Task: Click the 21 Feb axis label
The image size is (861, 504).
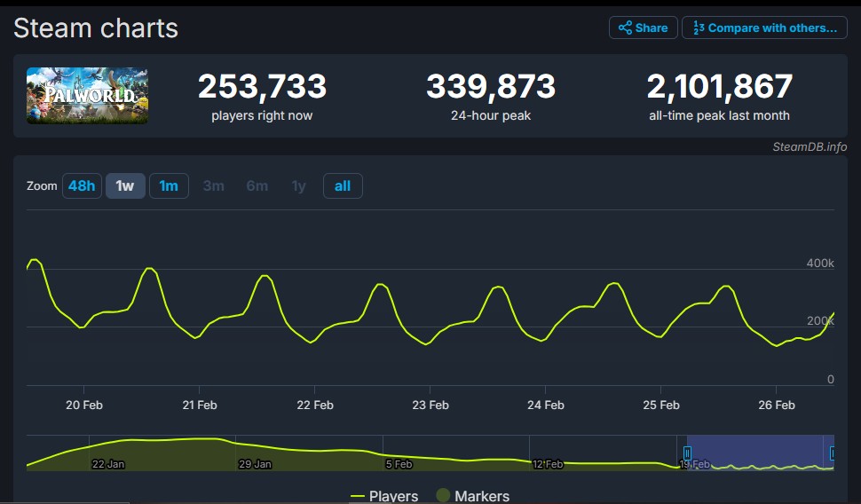Action: coord(200,406)
